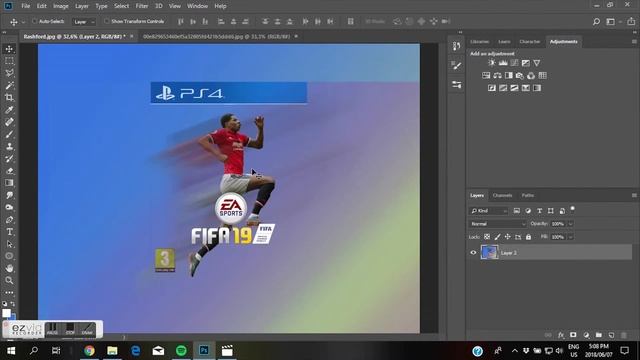Add a Brightness/Contrast adjustment
The width and height of the screenshot is (640, 360).
coord(491,63)
